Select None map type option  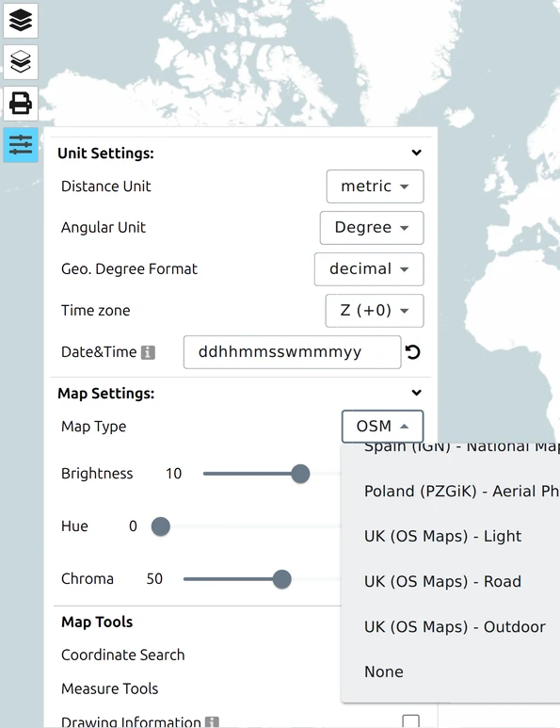click(x=451, y=671)
